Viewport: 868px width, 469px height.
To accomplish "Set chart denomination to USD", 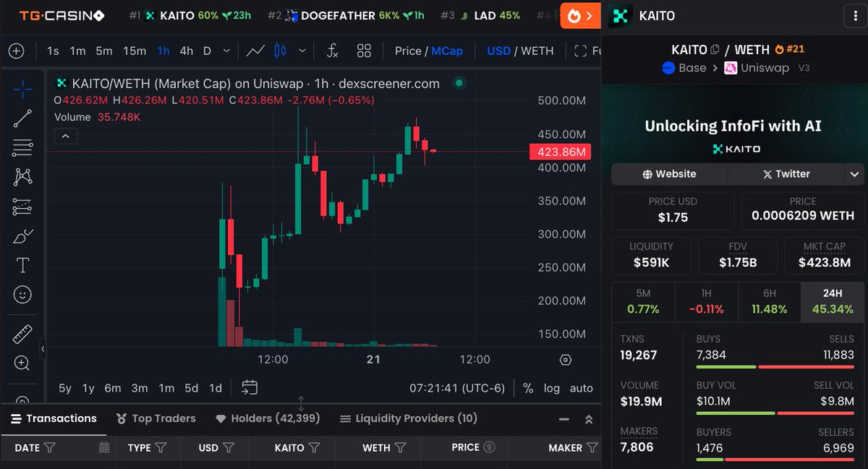I will pyautogui.click(x=499, y=51).
